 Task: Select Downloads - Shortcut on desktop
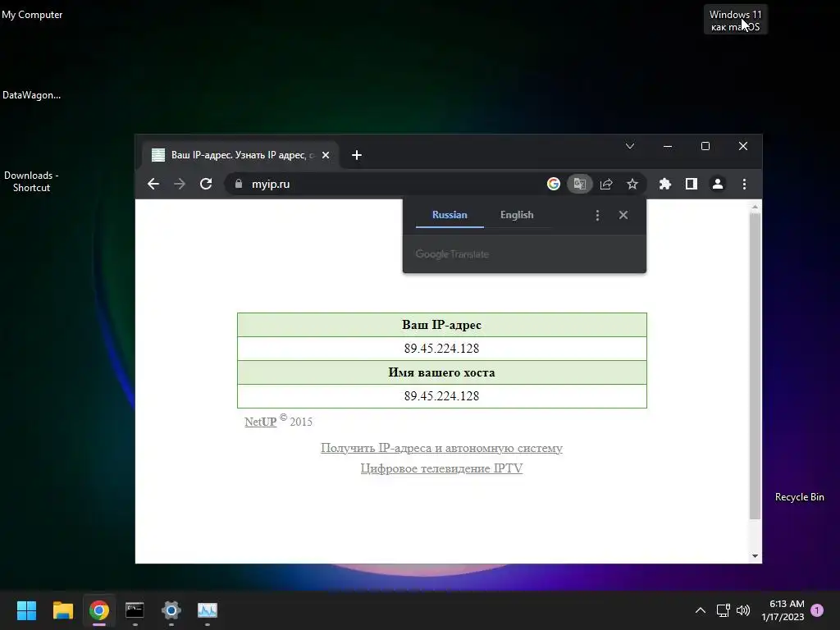pos(32,181)
